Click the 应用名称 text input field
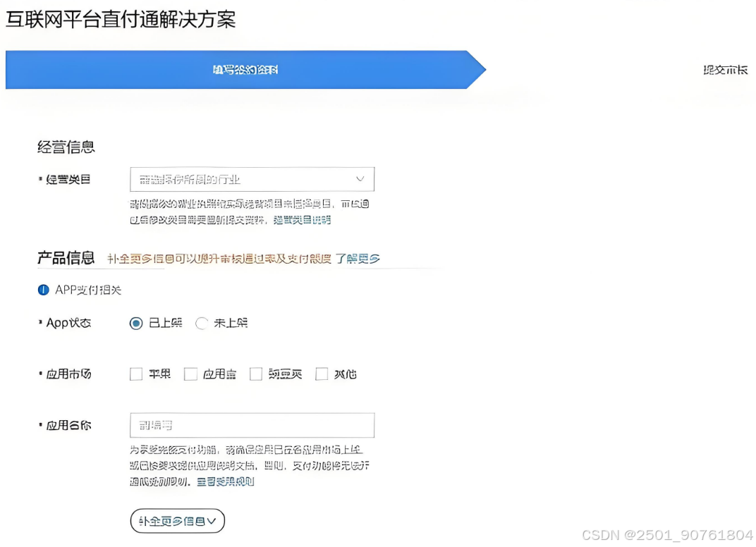756x547 pixels. point(252,425)
